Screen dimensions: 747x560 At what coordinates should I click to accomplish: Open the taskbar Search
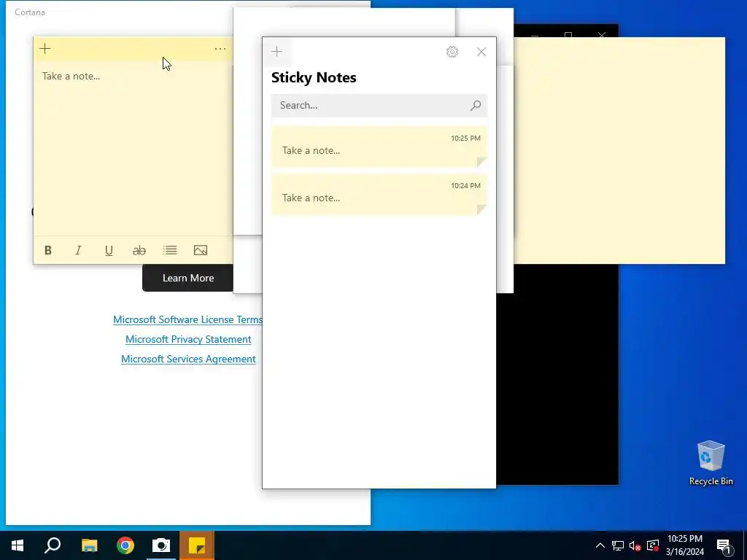point(53,545)
